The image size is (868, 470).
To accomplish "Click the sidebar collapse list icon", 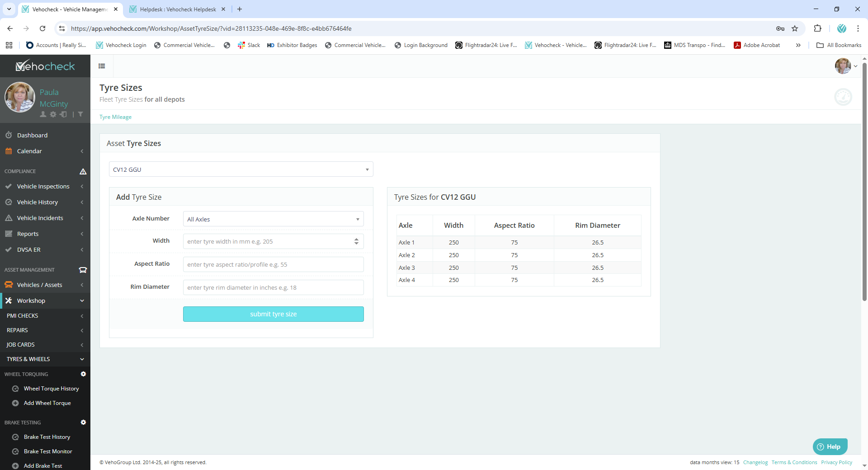I will coord(102,66).
